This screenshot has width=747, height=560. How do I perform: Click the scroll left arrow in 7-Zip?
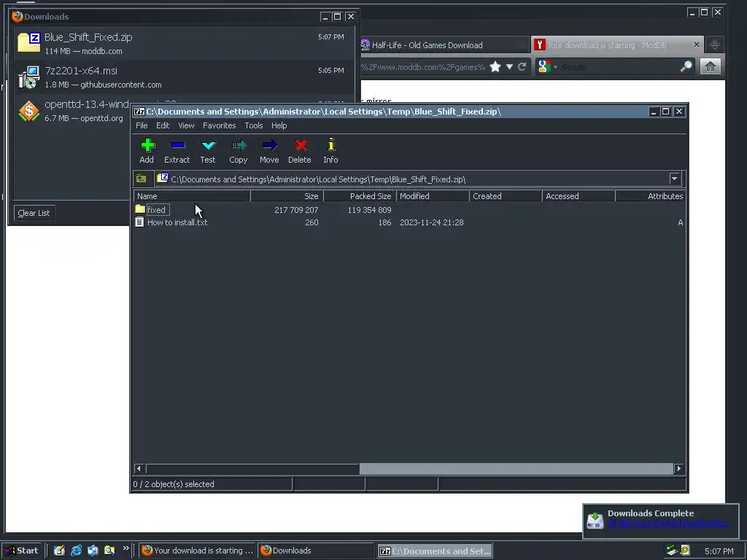139,469
